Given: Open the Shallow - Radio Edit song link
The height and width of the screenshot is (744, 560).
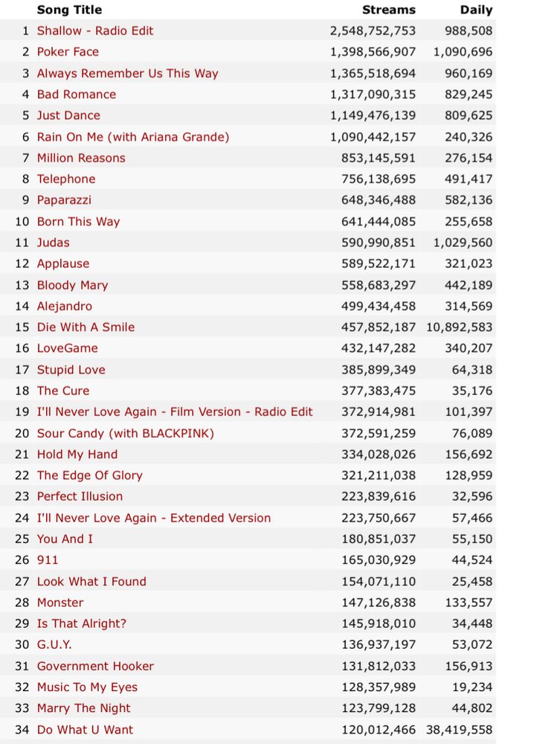Looking at the screenshot, I should point(95,31).
